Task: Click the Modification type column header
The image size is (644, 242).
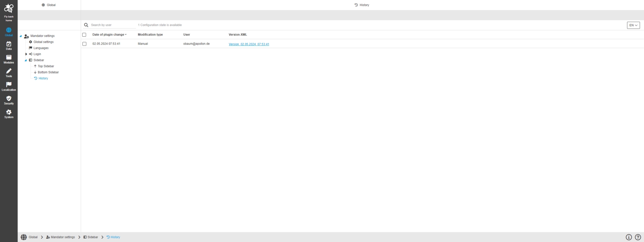Action: pyautogui.click(x=150, y=35)
